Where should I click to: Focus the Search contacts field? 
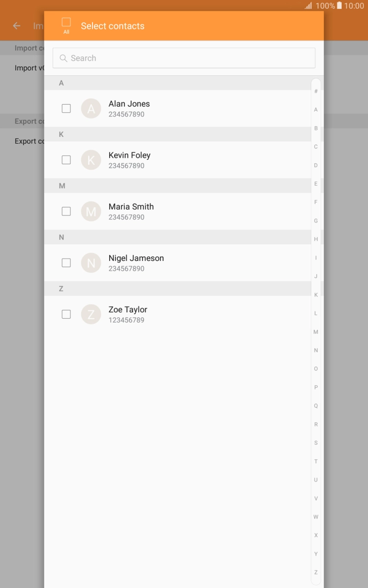point(184,58)
